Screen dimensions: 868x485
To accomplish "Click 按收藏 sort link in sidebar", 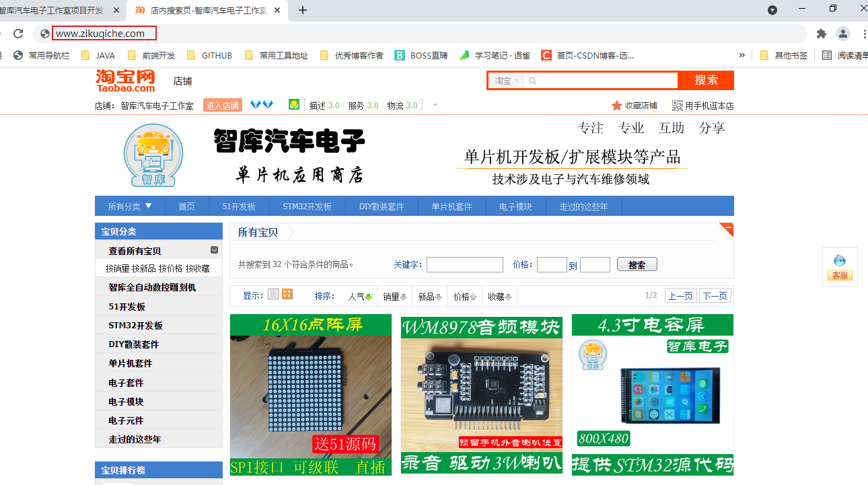I will point(198,268).
